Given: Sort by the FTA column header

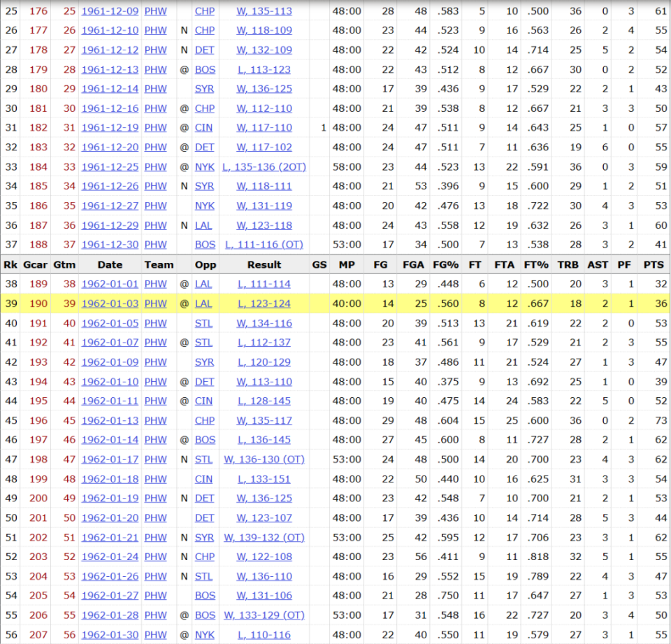Looking at the screenshot, I should click(x=505, y=264).
